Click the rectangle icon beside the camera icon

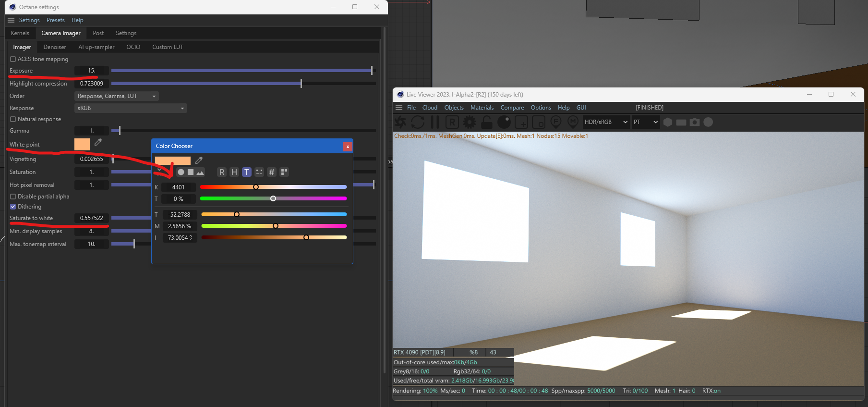coord(681,122)
